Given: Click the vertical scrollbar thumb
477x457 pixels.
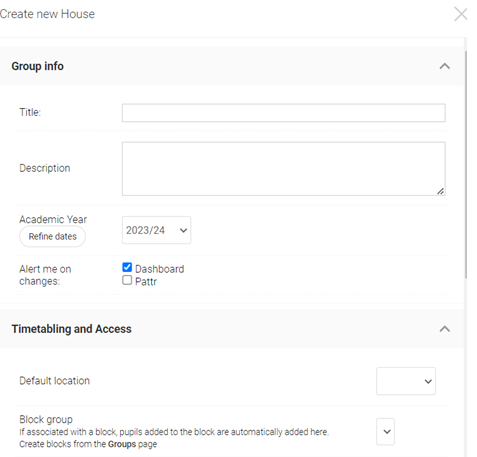Looking at the screenshot, I should coord(466,164).
